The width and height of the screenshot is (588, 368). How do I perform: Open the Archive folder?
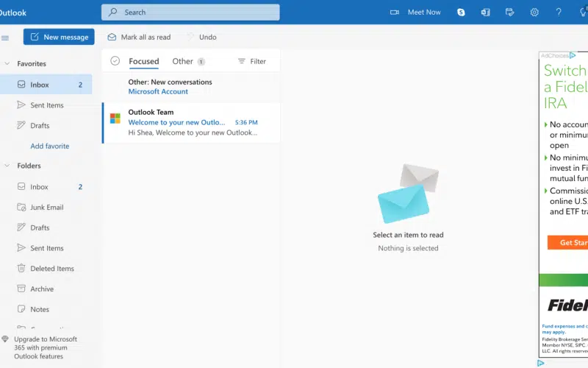coord(42,289)
